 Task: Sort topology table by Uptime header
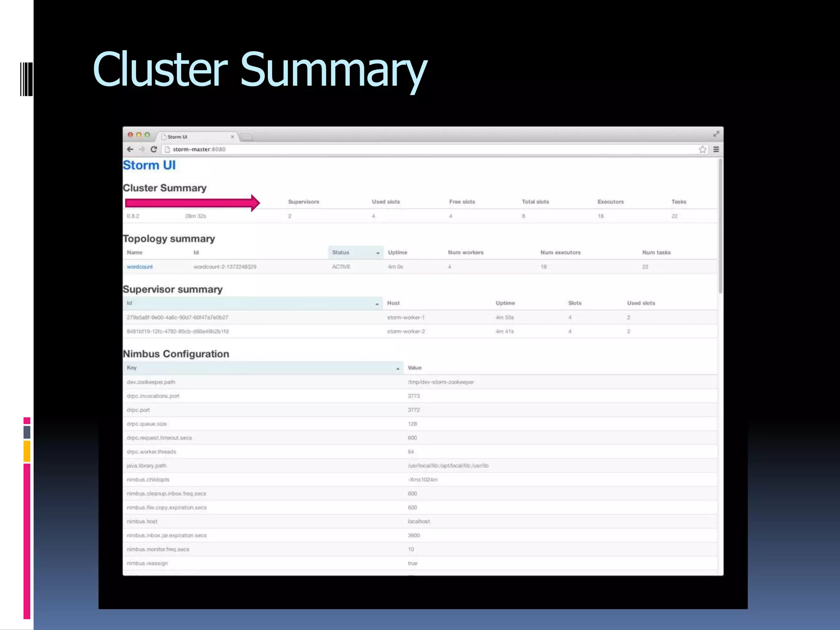click(x=397, y=253)
